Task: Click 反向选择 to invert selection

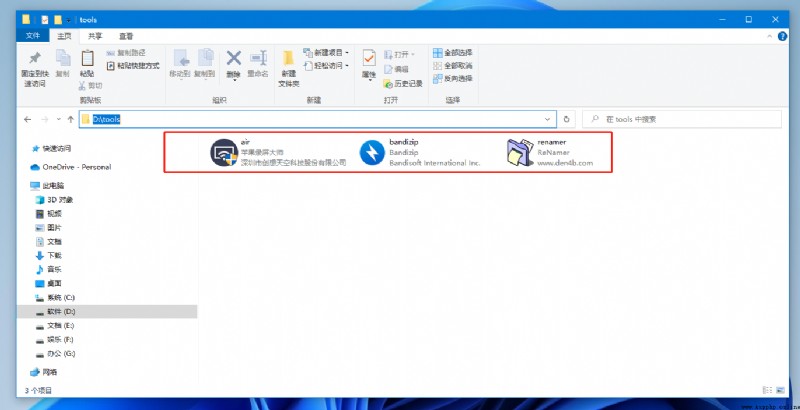Action: coord(453,78)
